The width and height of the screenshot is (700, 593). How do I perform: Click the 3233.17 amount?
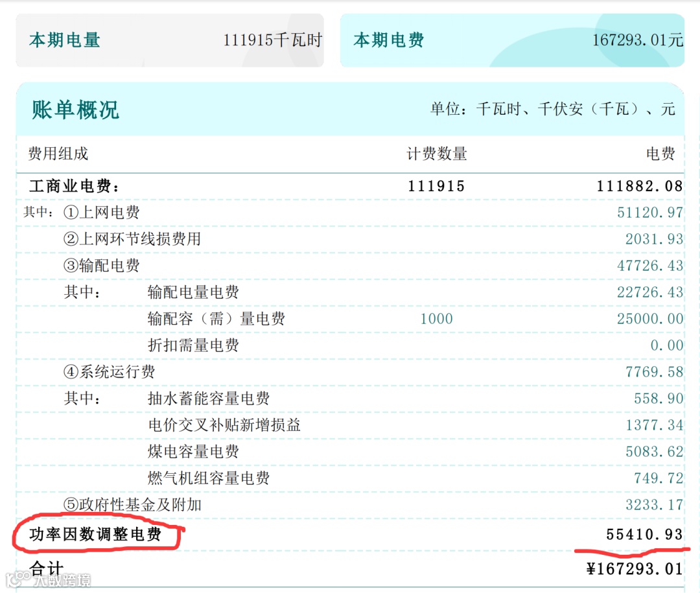pyautogui.click(x=654, y=505)
